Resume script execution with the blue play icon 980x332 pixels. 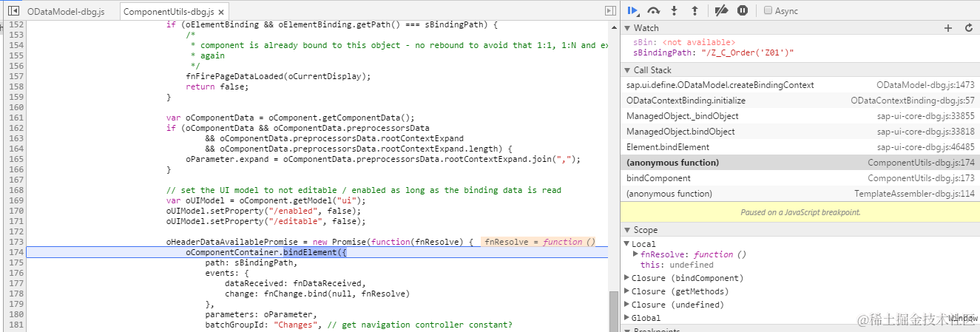point(633,10)
